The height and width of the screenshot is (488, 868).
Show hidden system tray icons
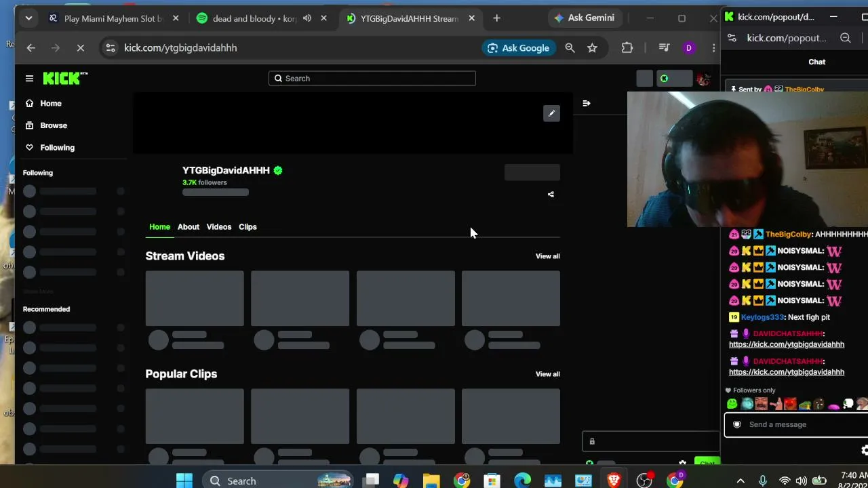pos(741,481)
